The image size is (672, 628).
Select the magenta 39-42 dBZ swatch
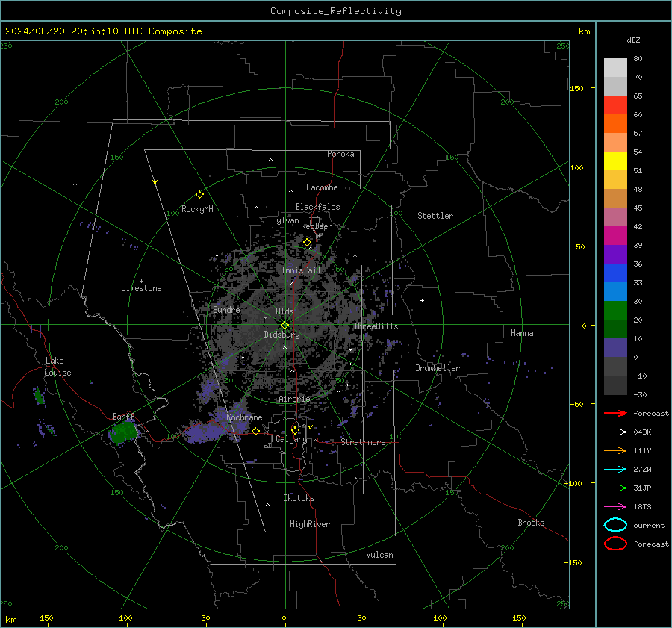coord(615,236)
